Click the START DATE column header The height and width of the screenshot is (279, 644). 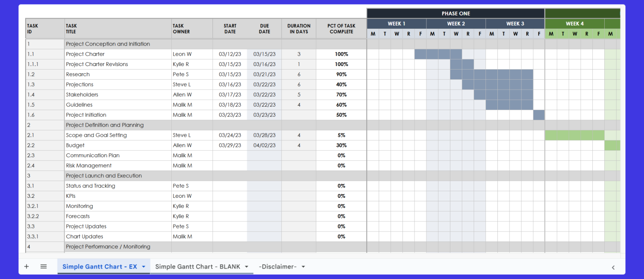coord(230,29)
